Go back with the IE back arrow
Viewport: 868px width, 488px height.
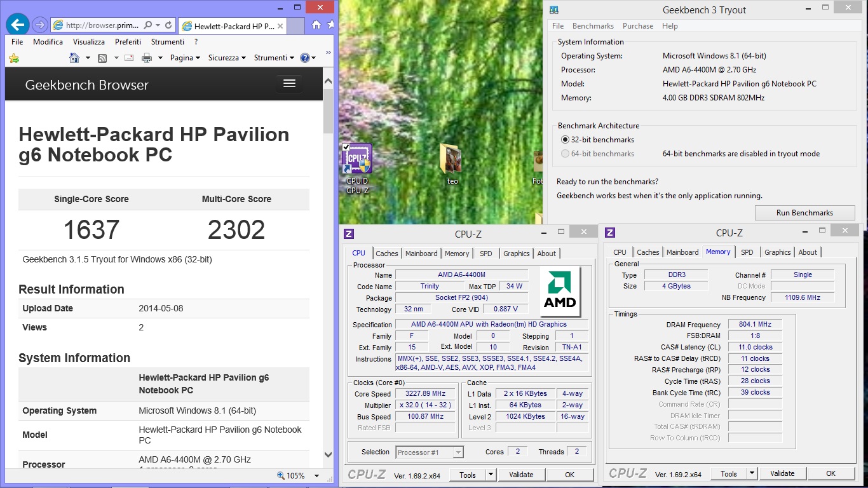(18, 25)
